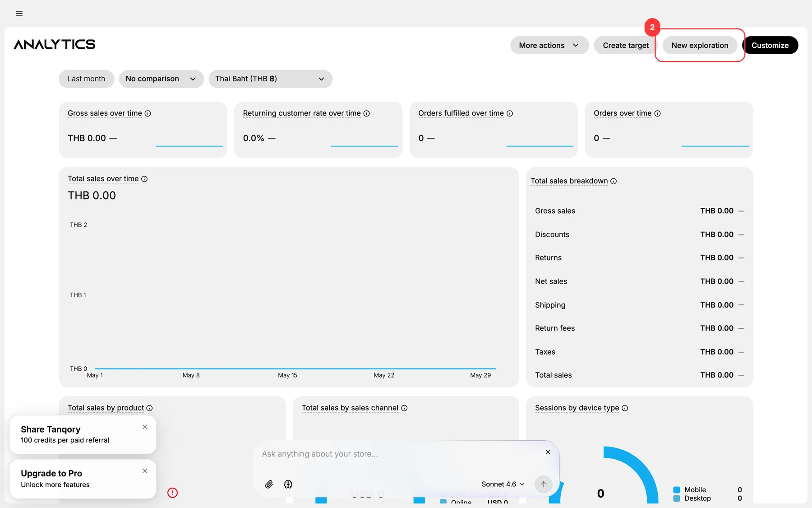812x508 pixels.
Task: Click the info icon beside Returning customer rate
Action: [367, 113]
